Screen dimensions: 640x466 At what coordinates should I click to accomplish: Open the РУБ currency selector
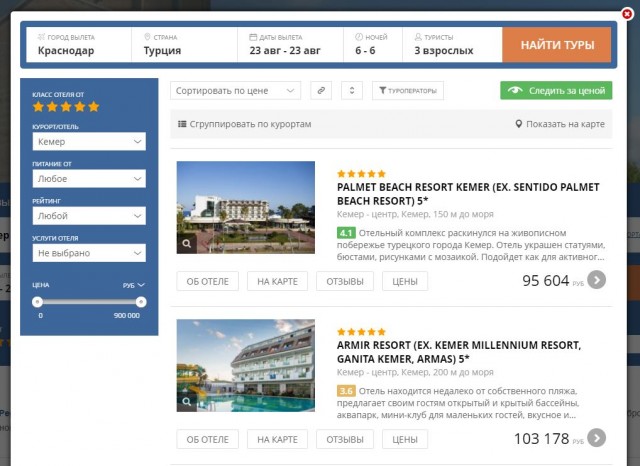(134, 285)
